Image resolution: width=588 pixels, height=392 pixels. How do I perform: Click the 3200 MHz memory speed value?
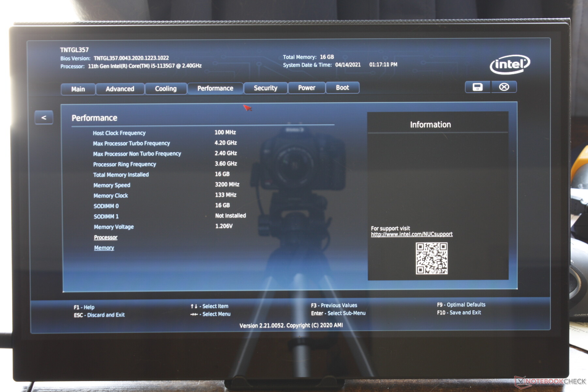coord(227,185)
